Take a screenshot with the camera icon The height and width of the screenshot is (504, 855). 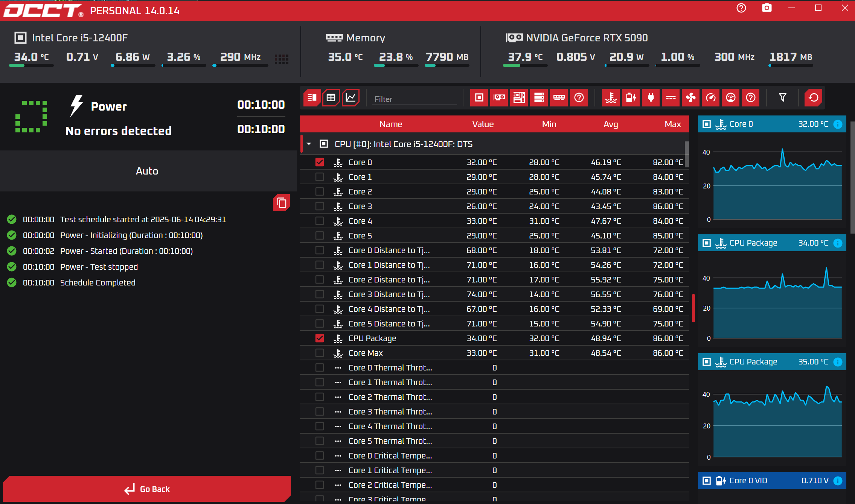click(767, 8)
